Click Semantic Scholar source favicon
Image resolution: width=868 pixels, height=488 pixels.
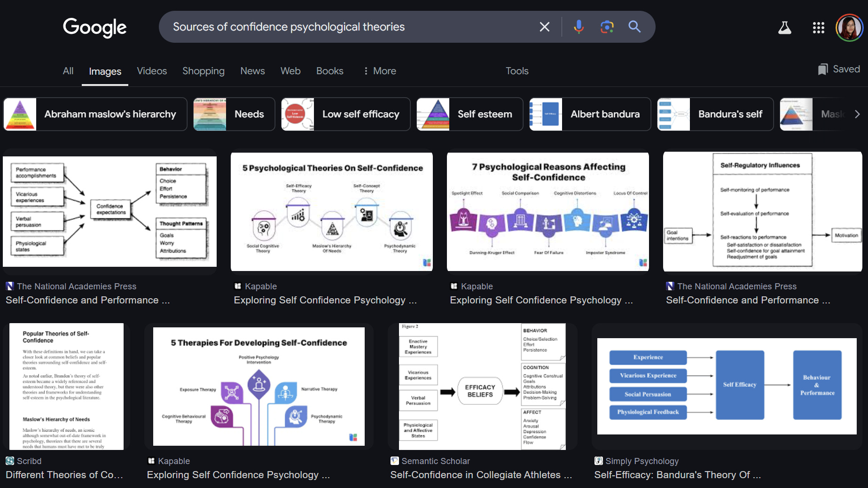[394, 461]
